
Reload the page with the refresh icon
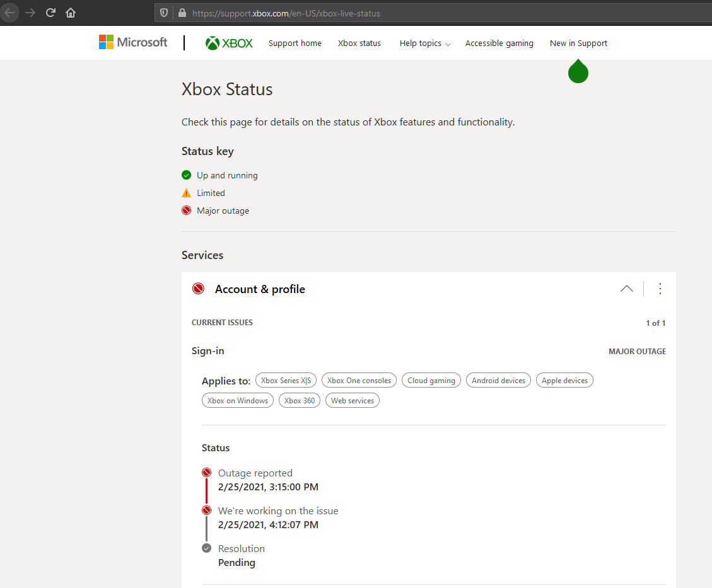pos(50,13)
